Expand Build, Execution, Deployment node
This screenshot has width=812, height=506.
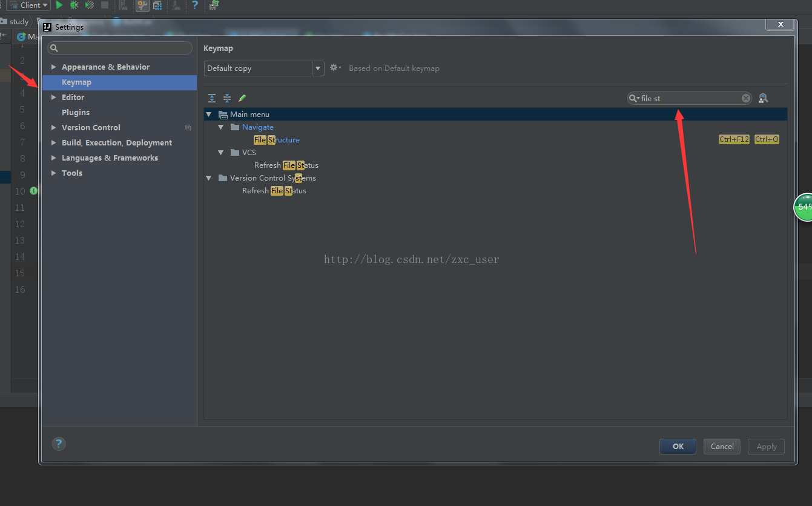pos(54,143)
